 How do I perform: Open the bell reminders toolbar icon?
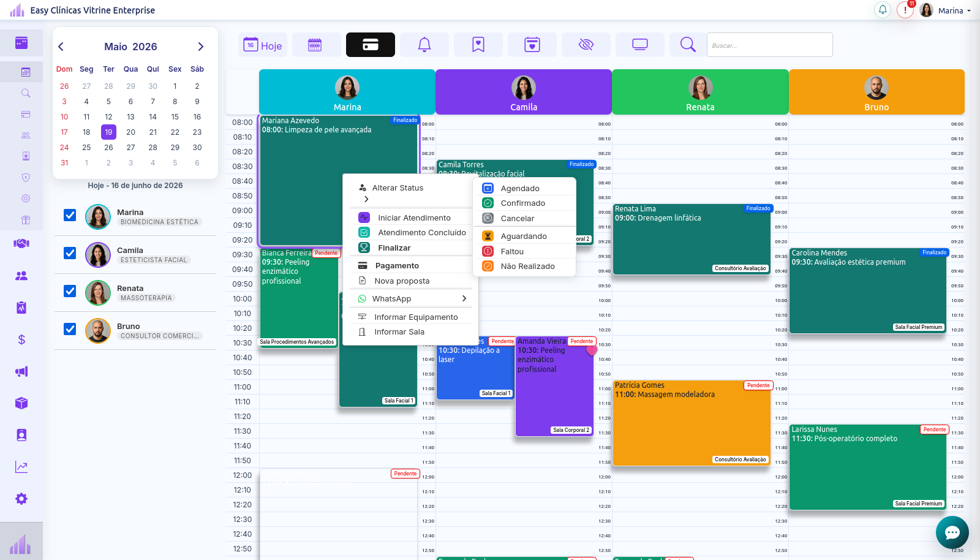pos(424,45)
